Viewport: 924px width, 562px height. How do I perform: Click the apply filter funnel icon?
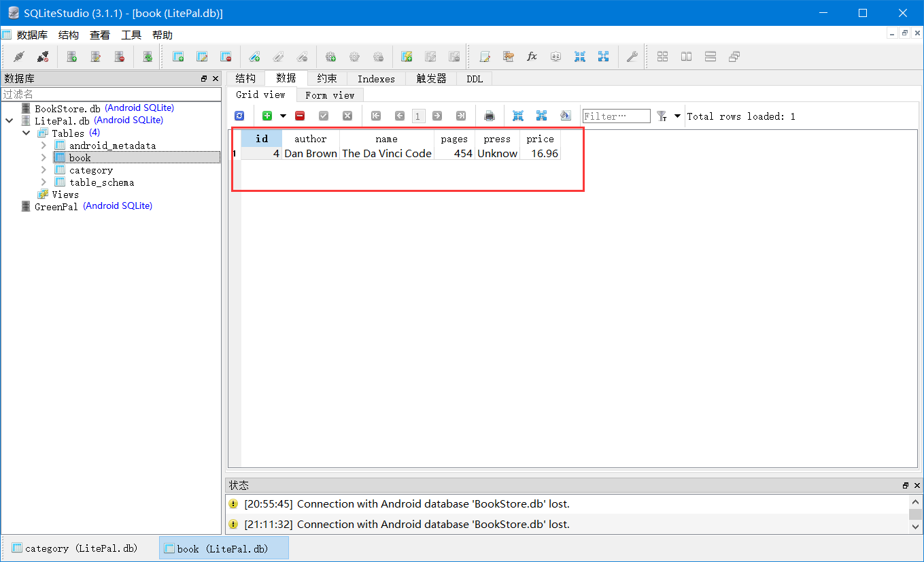pos(662,116)
